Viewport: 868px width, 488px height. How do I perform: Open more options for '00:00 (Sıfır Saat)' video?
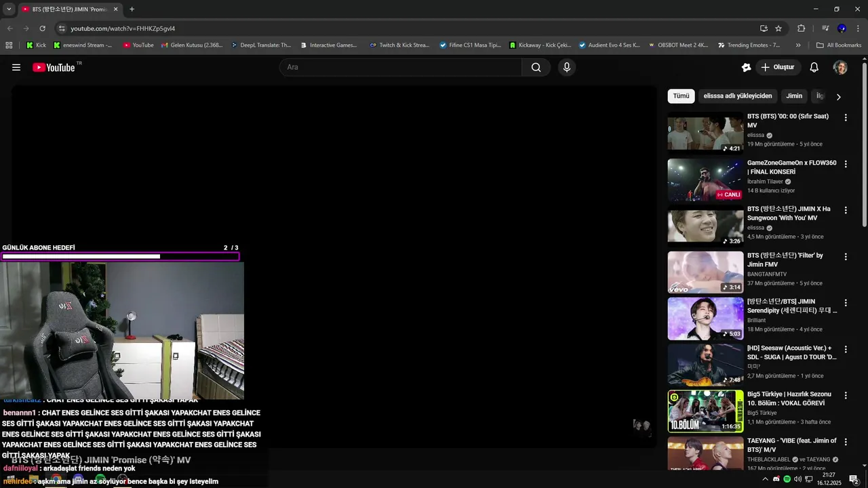click(x=846, y=117)
